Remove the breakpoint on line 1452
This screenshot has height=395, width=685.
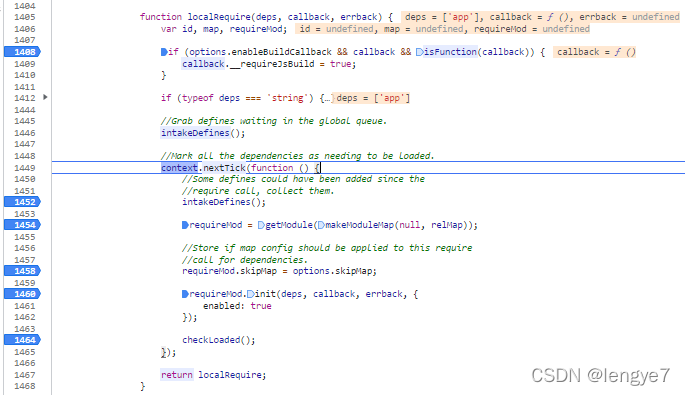tap(22, 202)
